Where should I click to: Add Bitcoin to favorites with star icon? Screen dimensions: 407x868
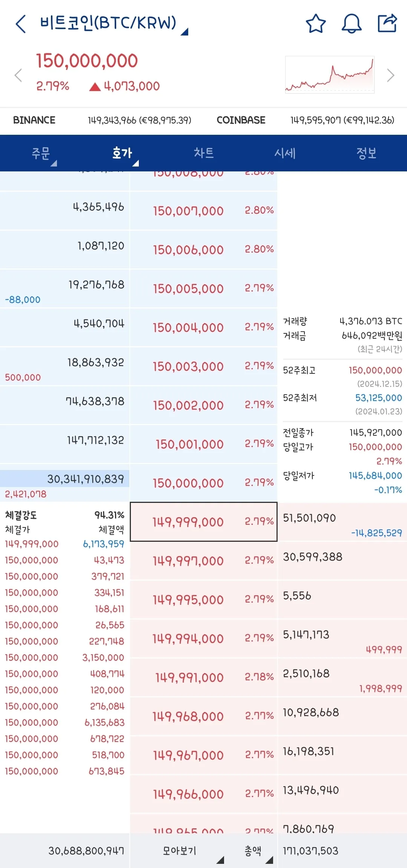coord(315,24)
